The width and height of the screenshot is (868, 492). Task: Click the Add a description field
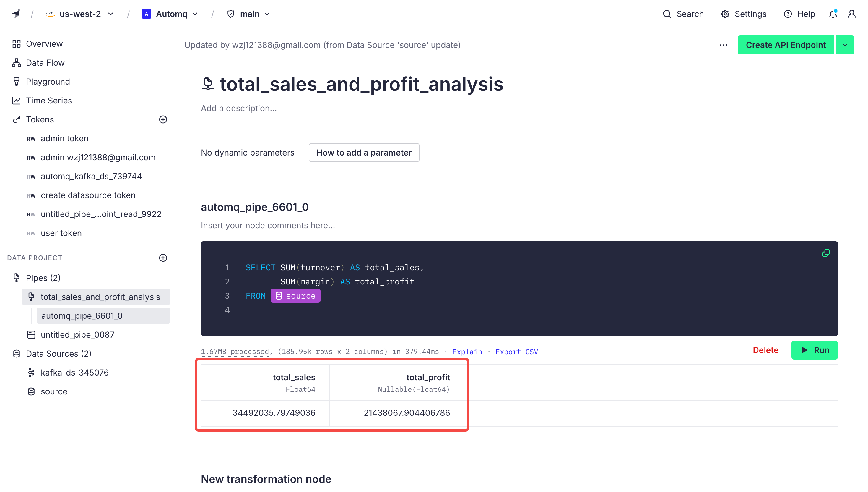[x=239, y=108]
